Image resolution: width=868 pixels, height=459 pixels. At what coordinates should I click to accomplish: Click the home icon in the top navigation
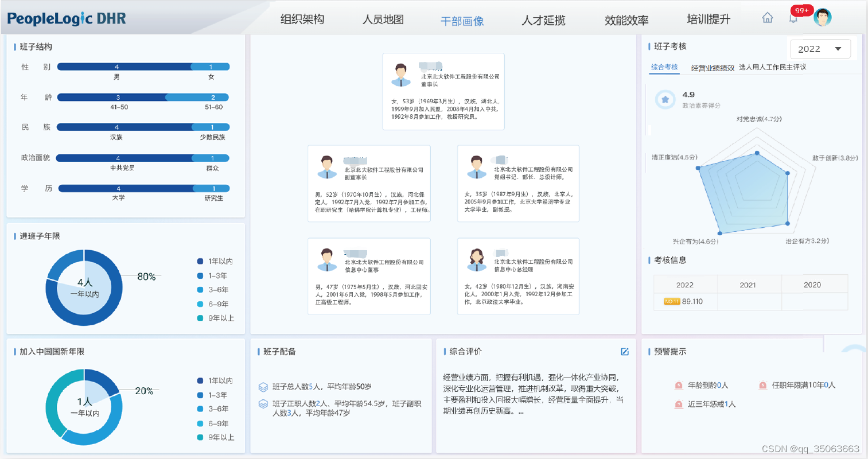(x=768, y=18)
